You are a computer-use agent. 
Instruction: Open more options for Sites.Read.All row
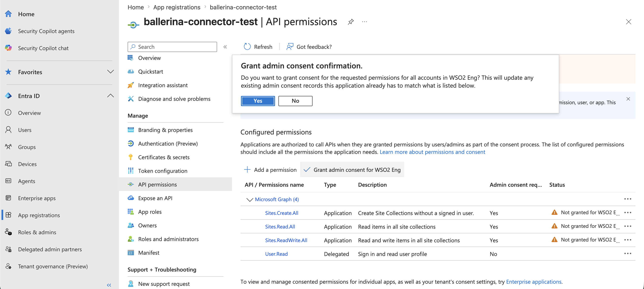(628, 226)
